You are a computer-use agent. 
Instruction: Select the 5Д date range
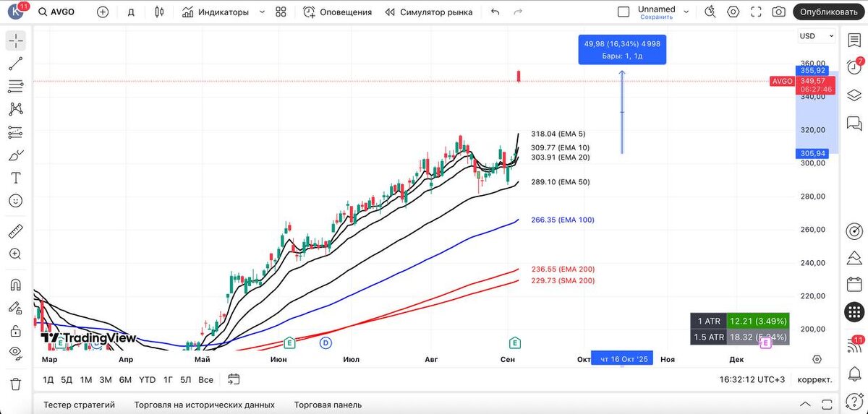[x=67, y=379]
